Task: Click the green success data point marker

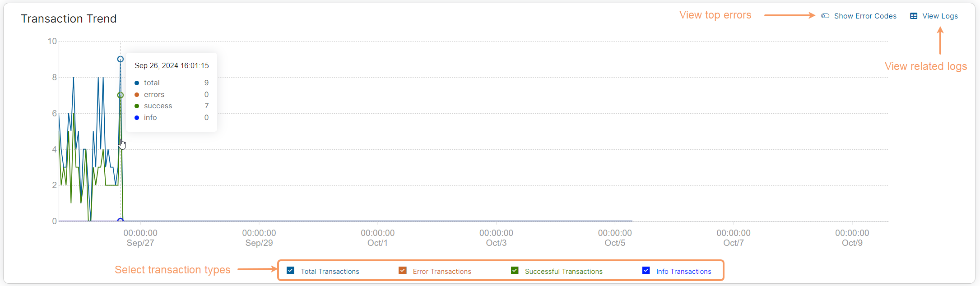Action: pos(121,95)
